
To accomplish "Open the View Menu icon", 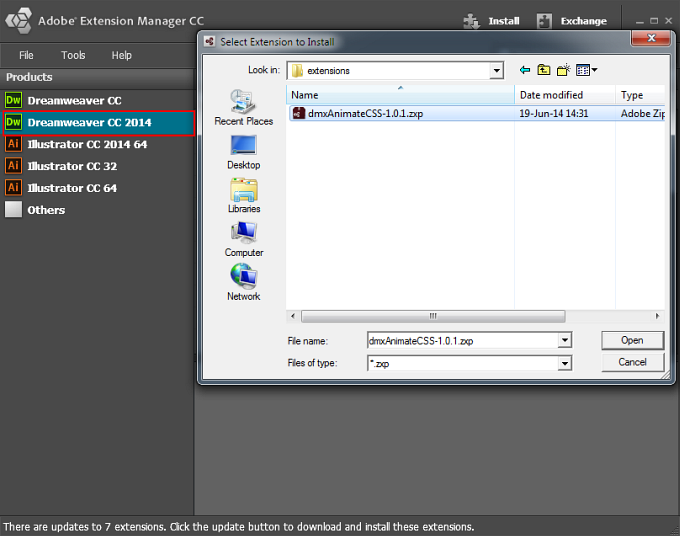I will point(583,70).
